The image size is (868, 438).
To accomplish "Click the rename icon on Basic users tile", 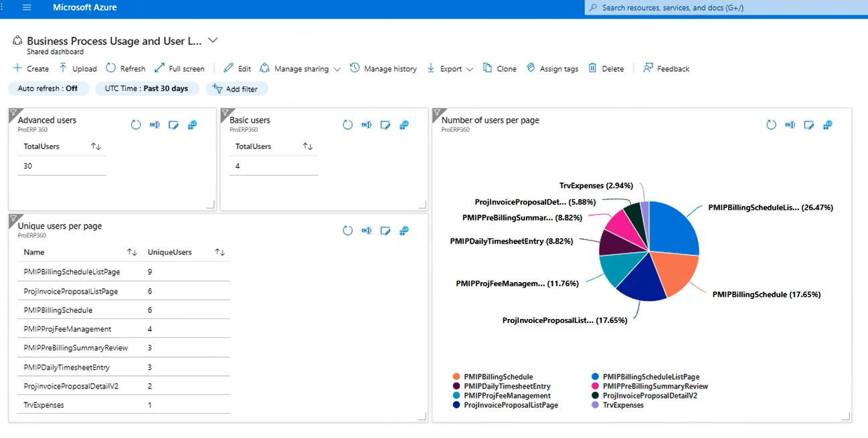I will (366, 125).
